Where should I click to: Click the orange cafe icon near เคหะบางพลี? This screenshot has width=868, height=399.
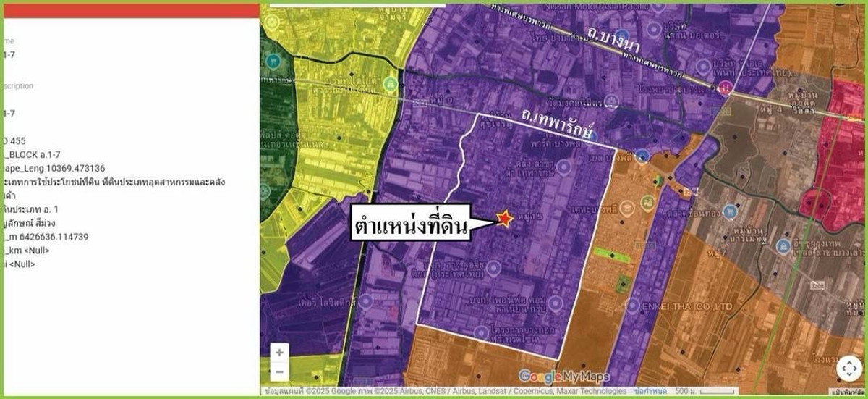pyautogui.click(x=626, y=206)
